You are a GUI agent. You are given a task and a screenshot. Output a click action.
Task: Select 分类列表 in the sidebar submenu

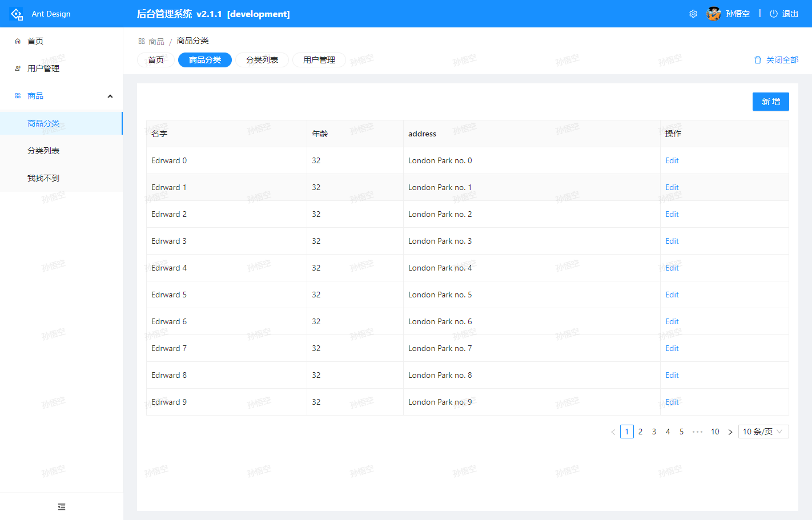62,151
